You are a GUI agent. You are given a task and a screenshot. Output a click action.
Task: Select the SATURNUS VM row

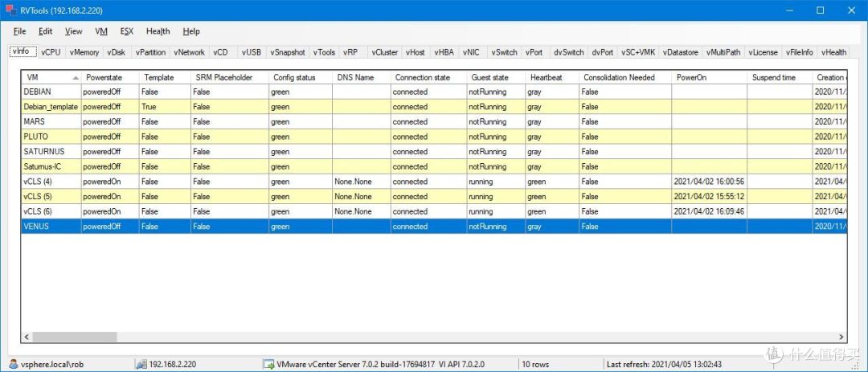click(434, 151)
